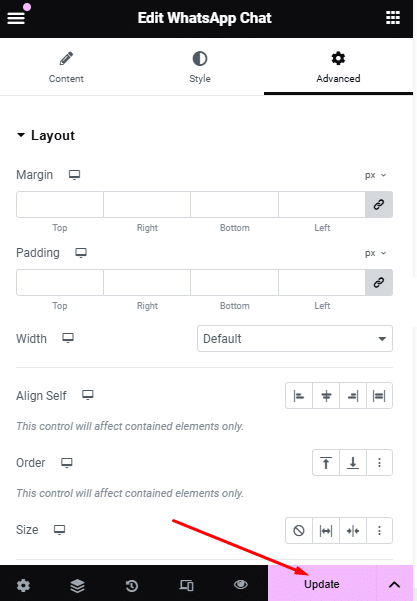
Task: Switch to the Style tab
Action: click(x=200, y=67)
